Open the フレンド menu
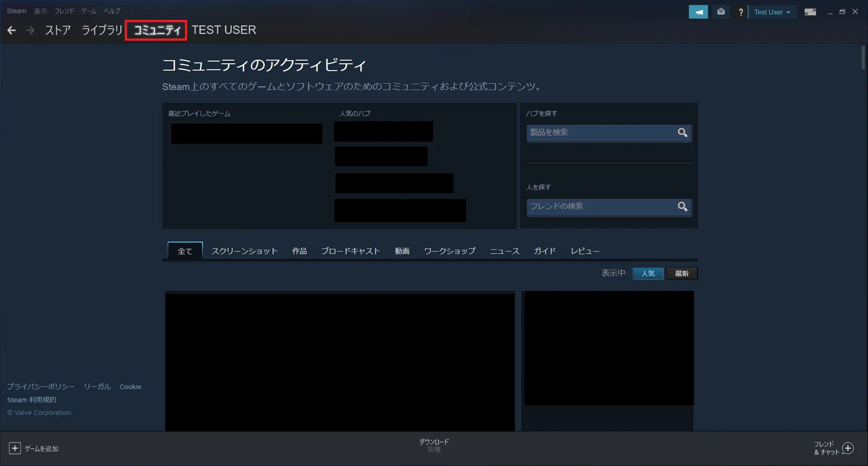 coord(64,11)
